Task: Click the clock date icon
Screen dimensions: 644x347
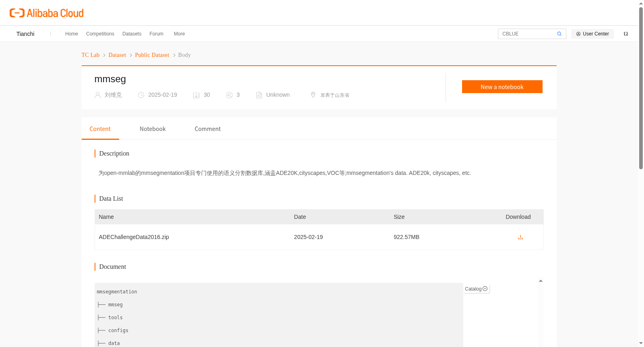Action: (141, 95)
